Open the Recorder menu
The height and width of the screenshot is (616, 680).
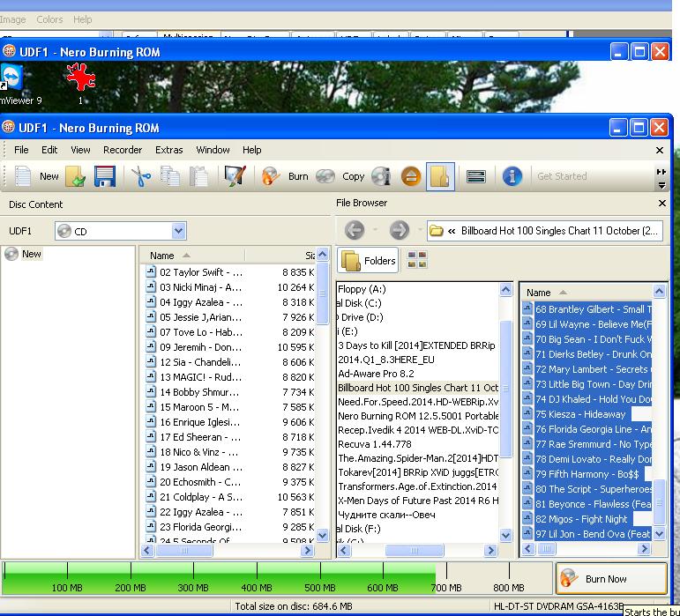(x=123, y=150)
